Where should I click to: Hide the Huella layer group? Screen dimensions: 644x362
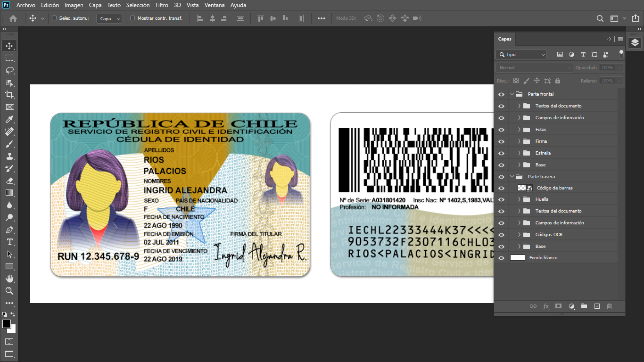pos(501,199)
